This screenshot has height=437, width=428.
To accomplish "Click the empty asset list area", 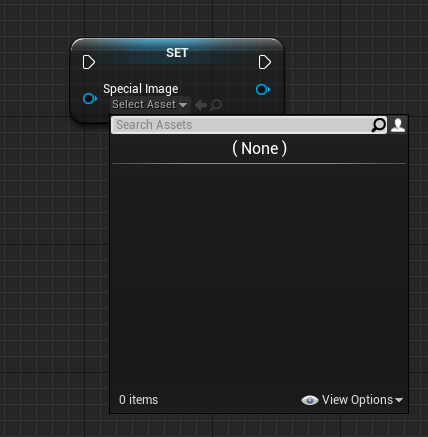I will coord(259,277).
